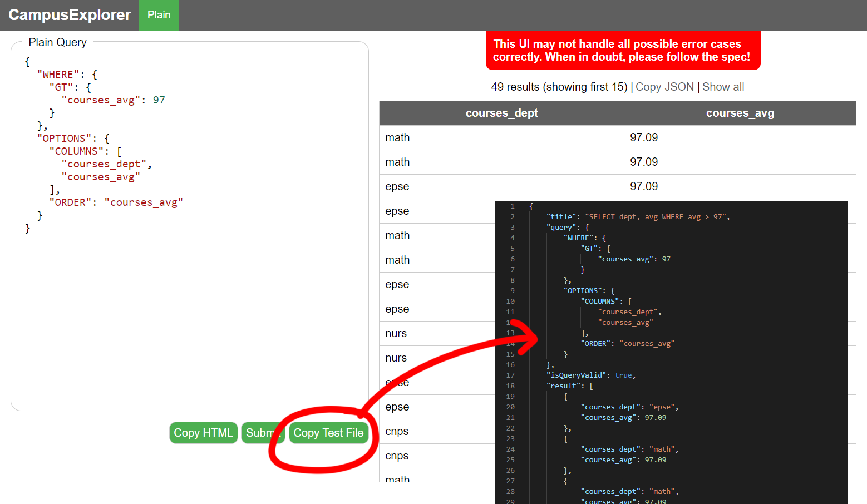Click the Copy JSON link

pos(664,87)
